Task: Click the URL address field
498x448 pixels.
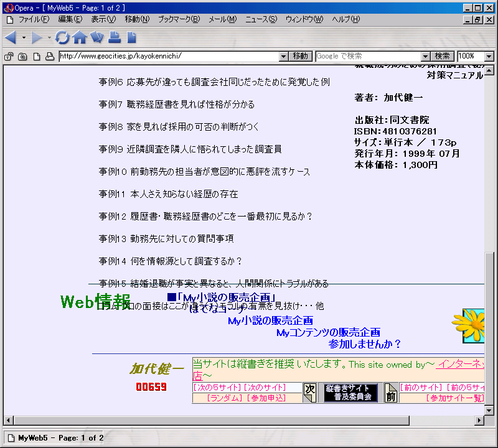Action: pyautogui.click(x=169, y=57)
